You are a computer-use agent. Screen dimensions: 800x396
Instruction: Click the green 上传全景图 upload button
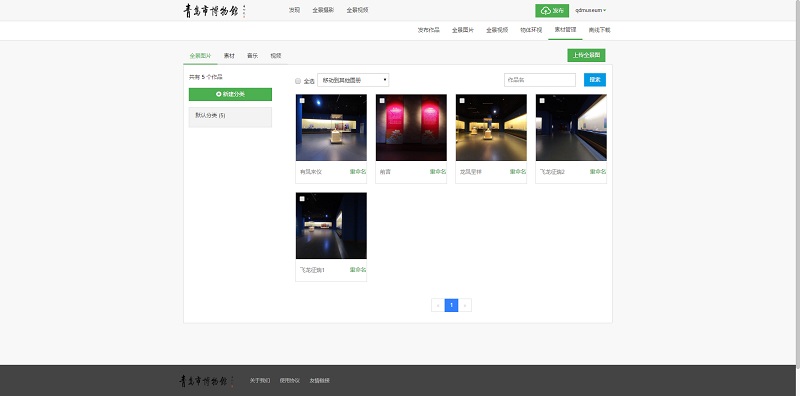(x=586, y=55)
